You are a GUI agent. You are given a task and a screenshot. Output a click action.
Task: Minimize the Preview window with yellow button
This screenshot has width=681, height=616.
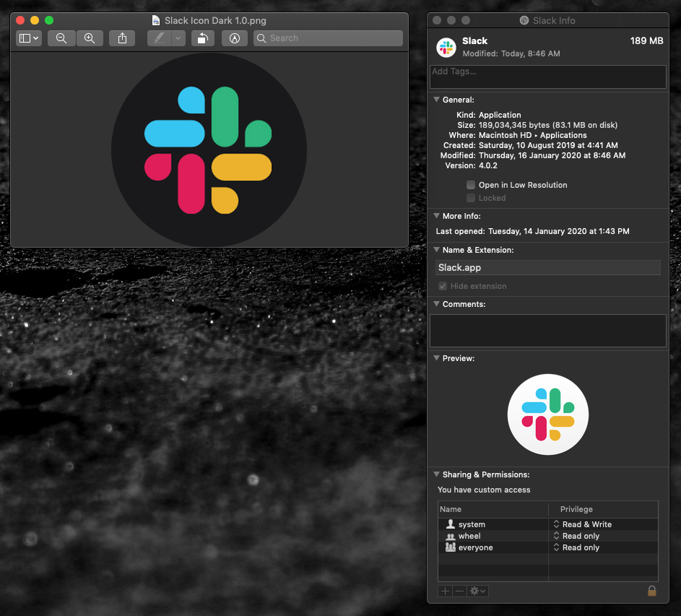[35, 20]
